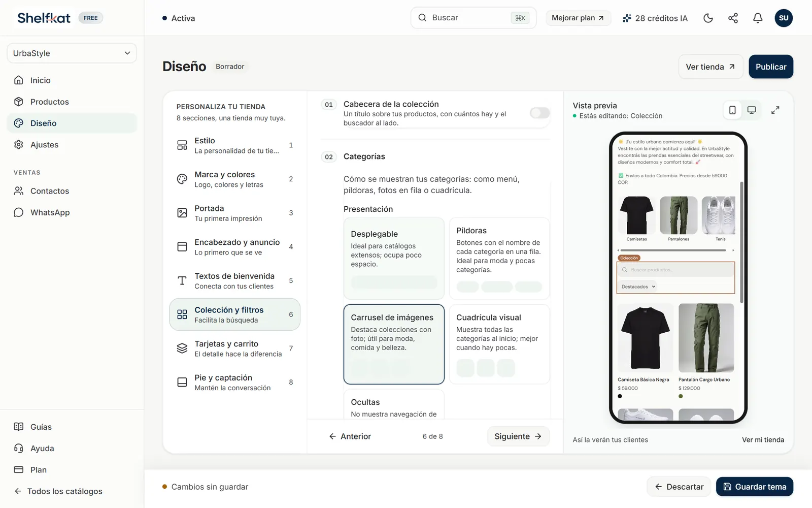Open Plan in sidebar
The height and width of the screenshot is (508, 812).
[72, 470]
